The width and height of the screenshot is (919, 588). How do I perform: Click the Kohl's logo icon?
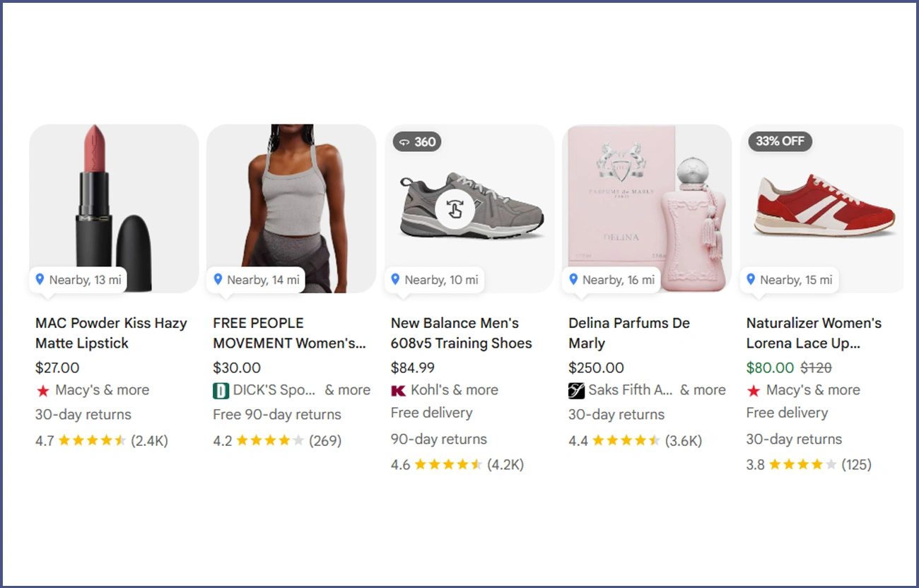click(399, 391)
